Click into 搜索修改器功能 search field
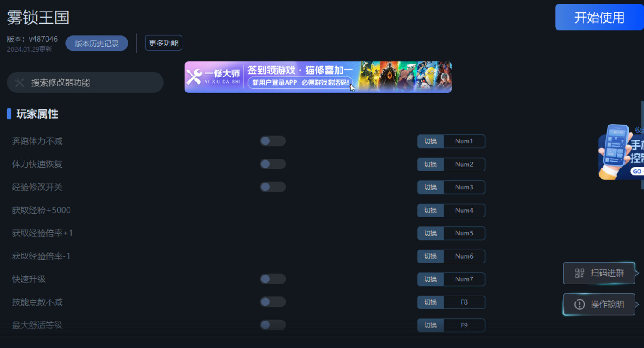Screen dimensions: 644x348 85,82
